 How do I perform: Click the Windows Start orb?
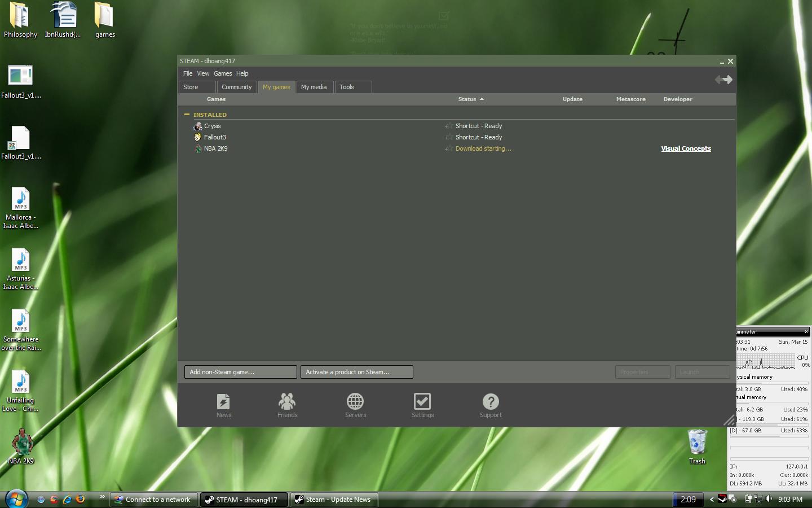coord(16,499)
